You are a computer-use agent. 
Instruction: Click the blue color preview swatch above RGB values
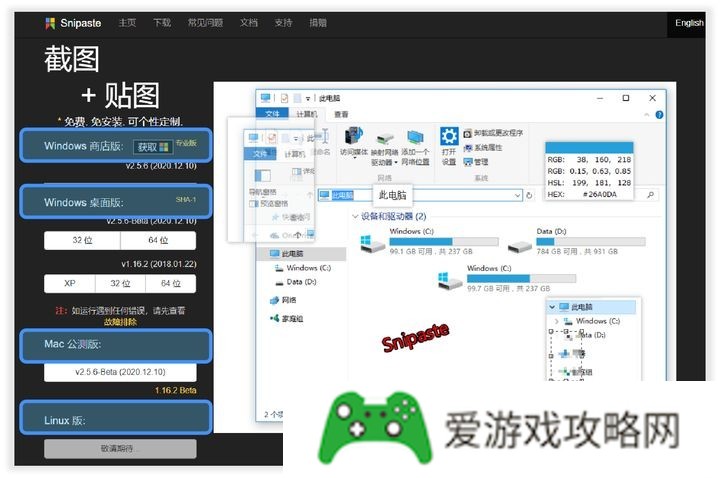[589, 147]
